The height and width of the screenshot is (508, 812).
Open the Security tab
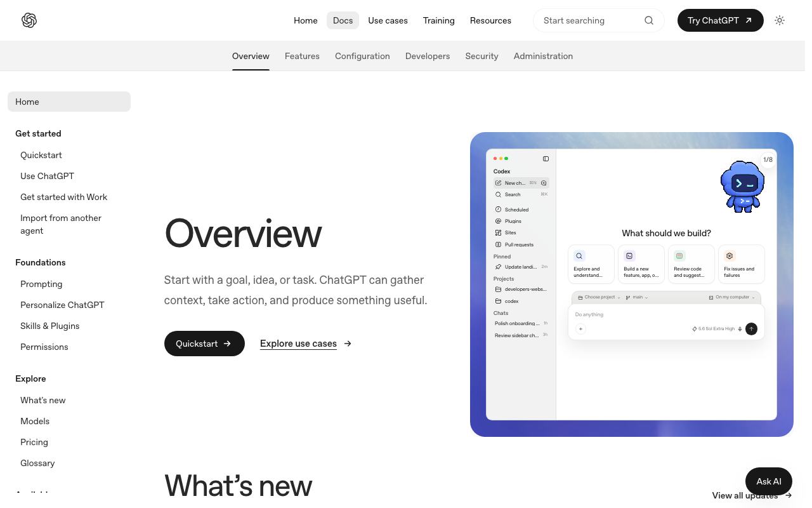coord(481,56)
